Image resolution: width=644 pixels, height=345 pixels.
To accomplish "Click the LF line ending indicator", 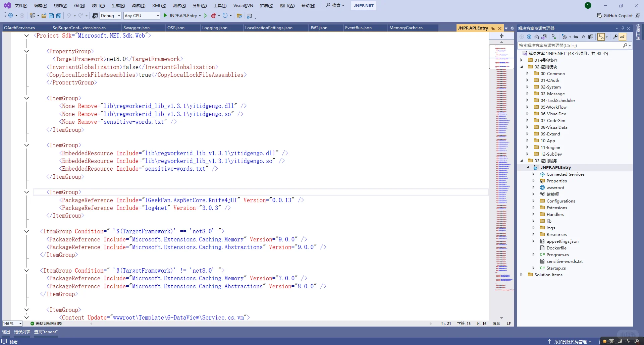I will click(x=509, y=324).
